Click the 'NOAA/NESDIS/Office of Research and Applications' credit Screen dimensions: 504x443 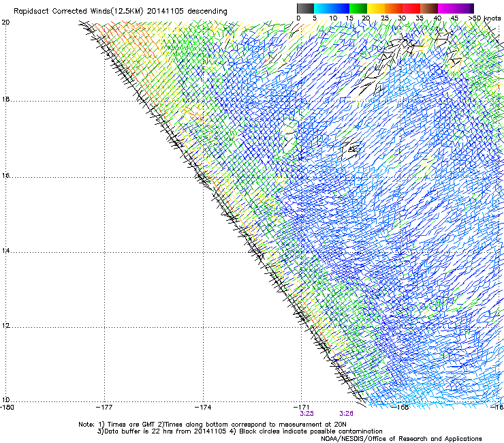[x=401, y=439]
